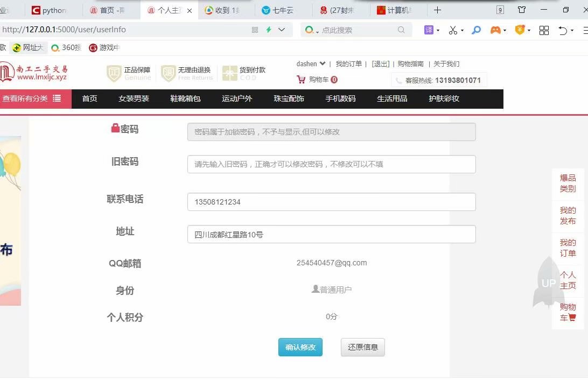Select 女装男装 category
The height and width of the screenshot is (380, 588).
[x=134, y=98]
